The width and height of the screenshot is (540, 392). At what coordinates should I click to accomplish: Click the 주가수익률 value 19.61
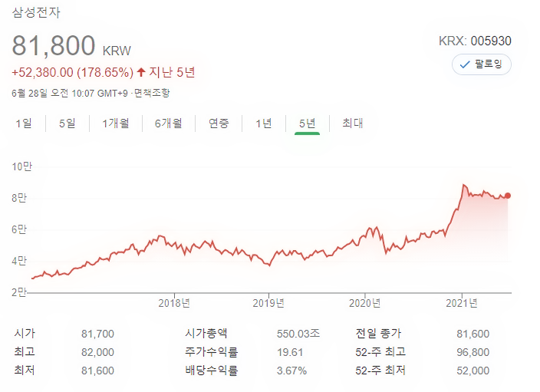pos(290,352)
